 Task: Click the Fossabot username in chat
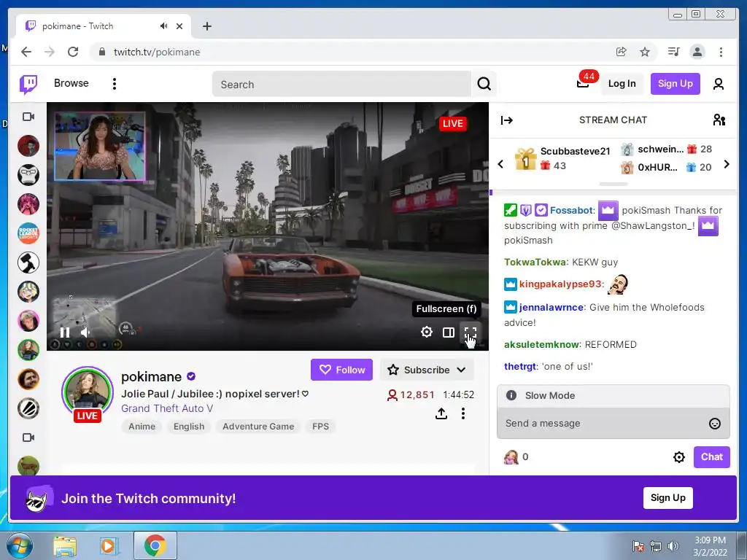[572, 211]
